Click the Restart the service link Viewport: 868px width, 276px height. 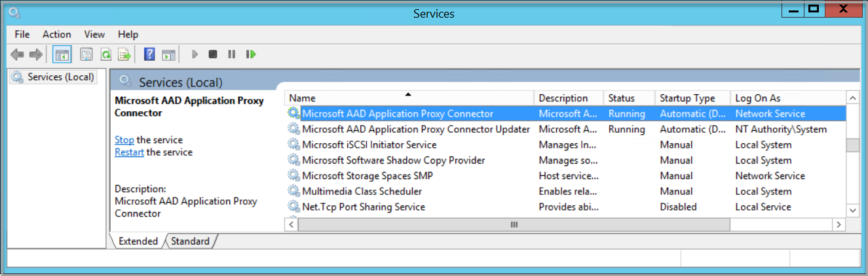(129, 152)
